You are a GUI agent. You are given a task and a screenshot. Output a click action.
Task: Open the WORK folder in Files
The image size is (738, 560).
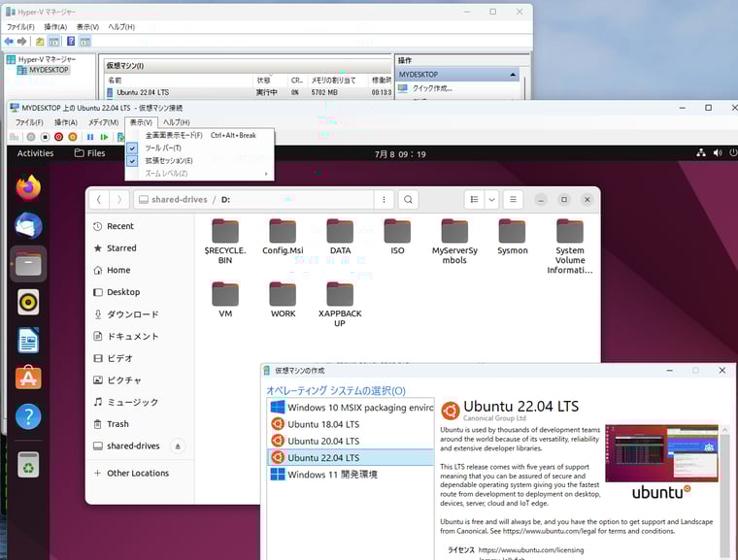click(283, 300)
